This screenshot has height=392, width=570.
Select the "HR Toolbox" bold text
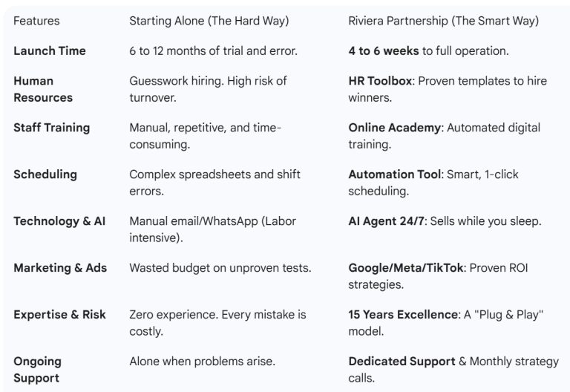380,81
